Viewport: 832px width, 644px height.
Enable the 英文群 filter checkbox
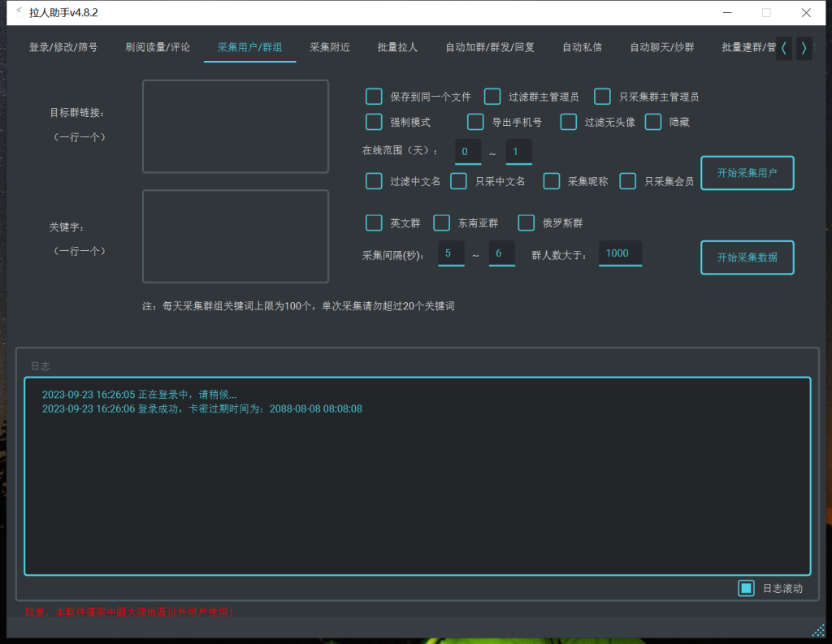click(x=374, y=222)
